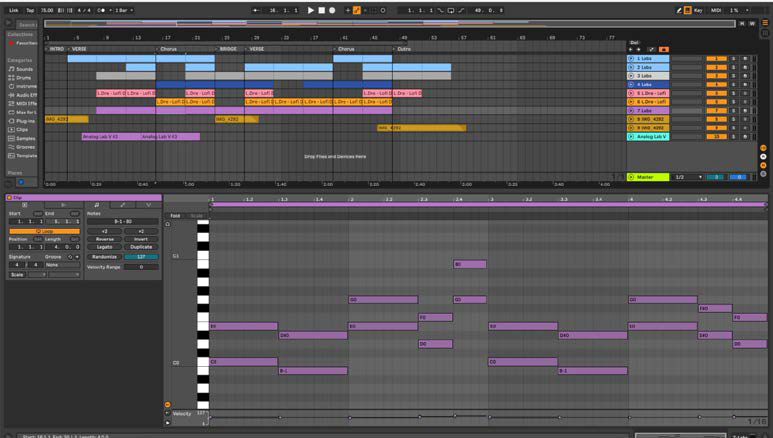
Task: Switch to the Notes tab in clip view
Action: coord(96,205)
